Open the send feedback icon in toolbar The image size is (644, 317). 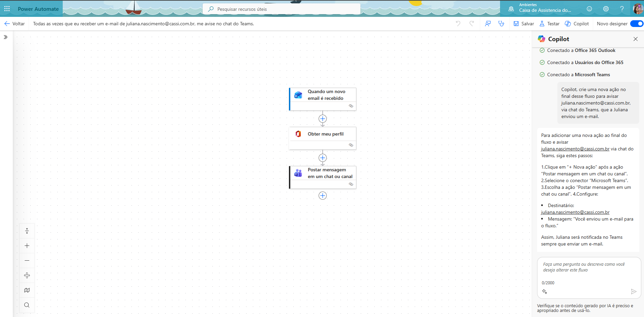coord(488,24)
